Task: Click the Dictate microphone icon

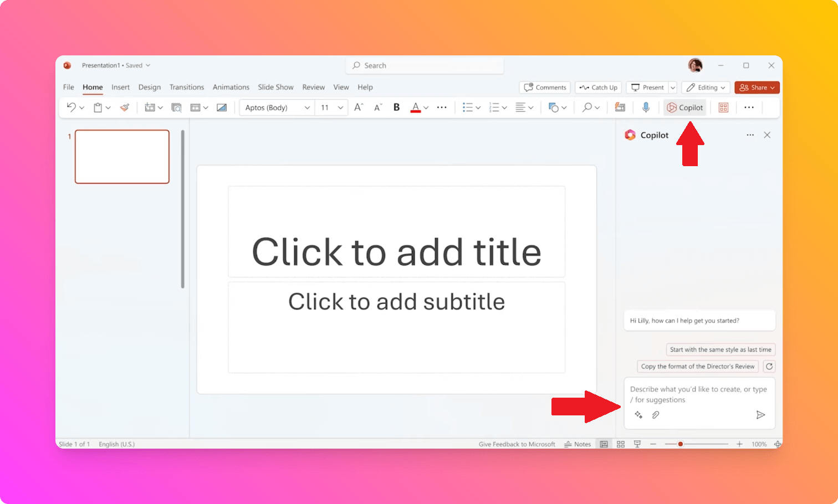Action: tap(646, 107)
